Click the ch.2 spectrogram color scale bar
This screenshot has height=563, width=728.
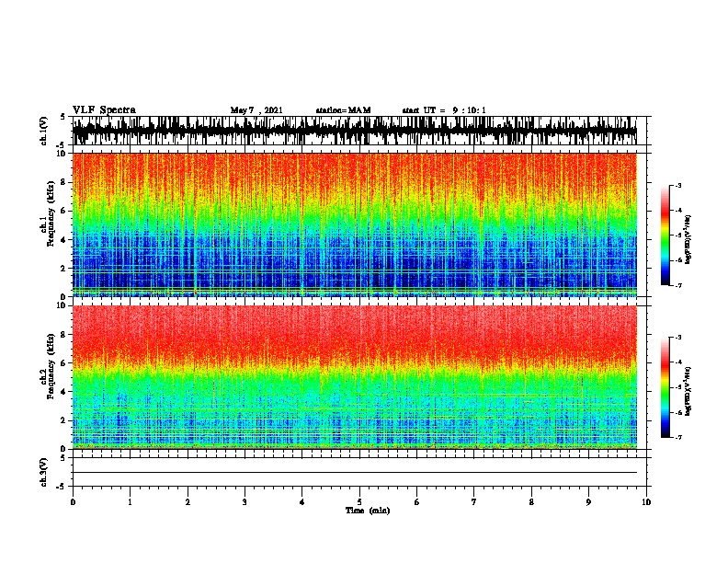pos(665,387)
